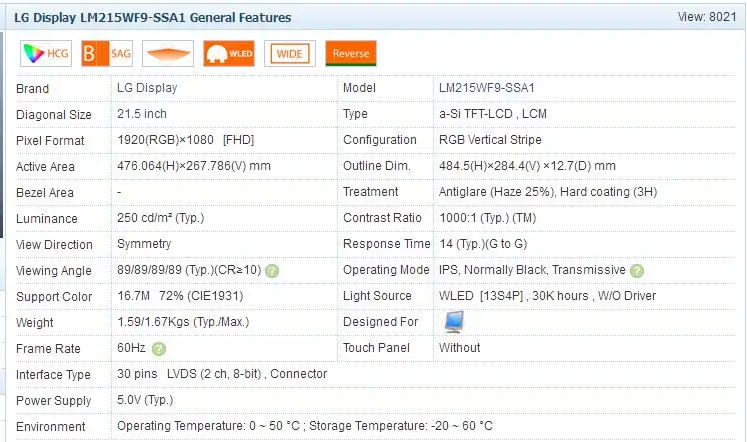
Task: Click the orange flat panel shape icon
Action: [168, 54]
